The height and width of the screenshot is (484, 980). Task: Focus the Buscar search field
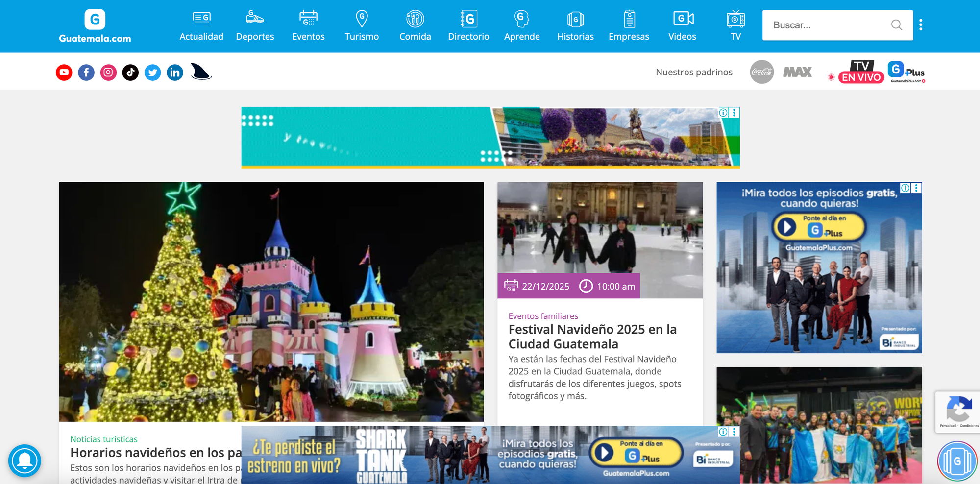[828, 25]
